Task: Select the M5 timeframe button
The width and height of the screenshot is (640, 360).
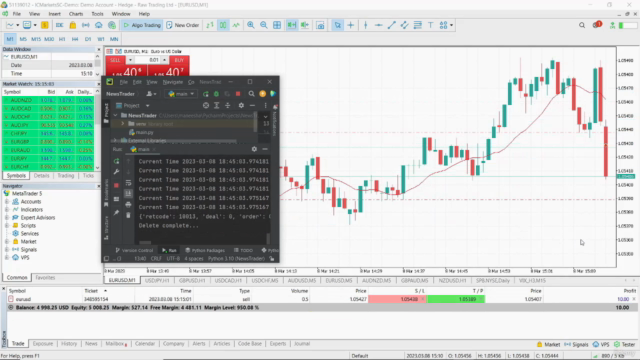Action: [23, 39]
